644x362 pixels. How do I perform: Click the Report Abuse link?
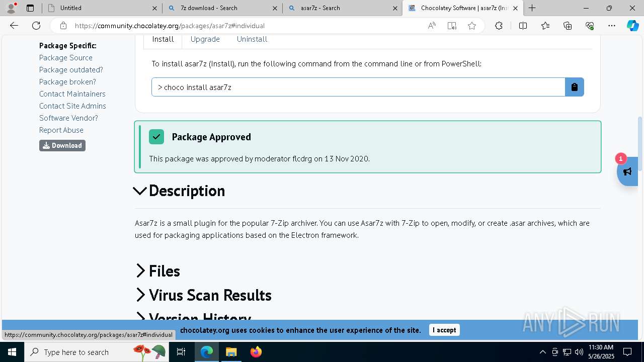(x=61, y=130)
